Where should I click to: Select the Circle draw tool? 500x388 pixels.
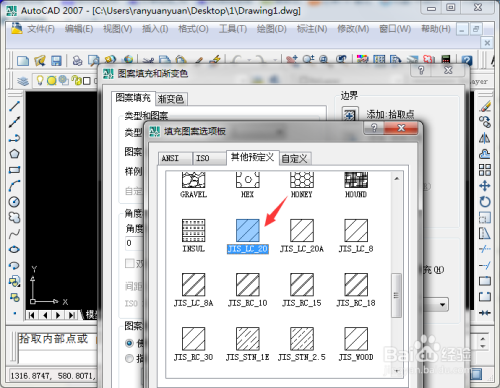tap(14, 202)
